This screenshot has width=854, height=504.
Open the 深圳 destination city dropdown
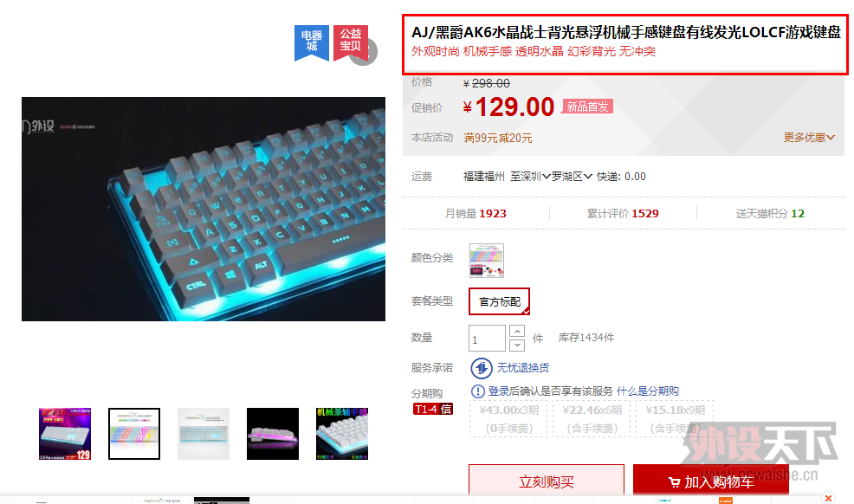[x=530, y=177]
